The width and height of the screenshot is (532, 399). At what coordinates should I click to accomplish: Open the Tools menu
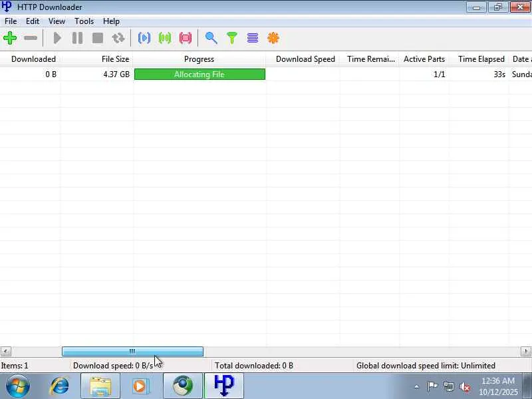pos(84,21)
